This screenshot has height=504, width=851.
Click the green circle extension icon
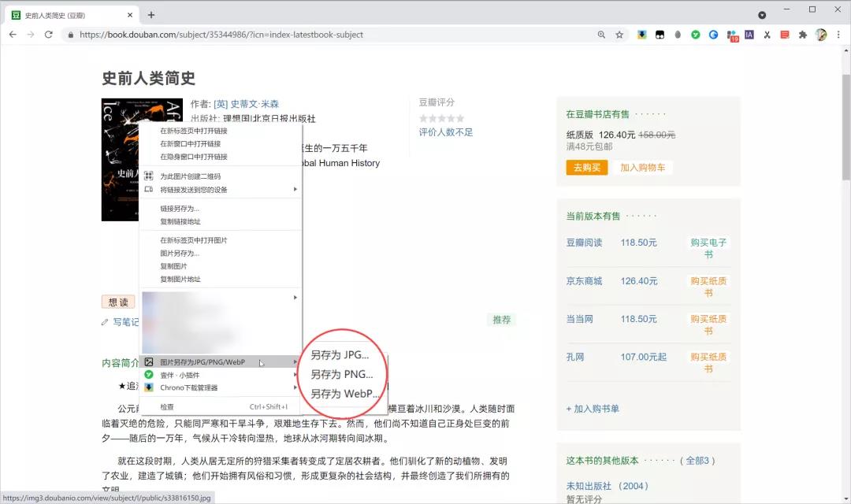click(695, 35)
